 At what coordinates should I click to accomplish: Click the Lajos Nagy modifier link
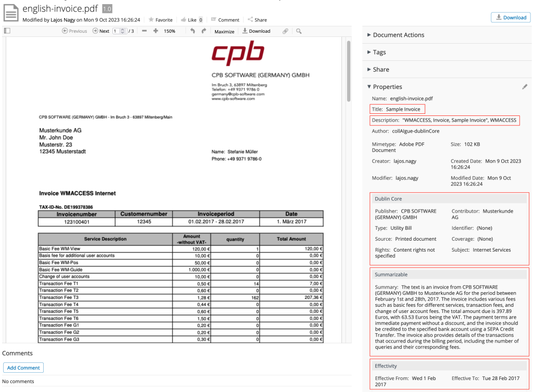(63, 20)
